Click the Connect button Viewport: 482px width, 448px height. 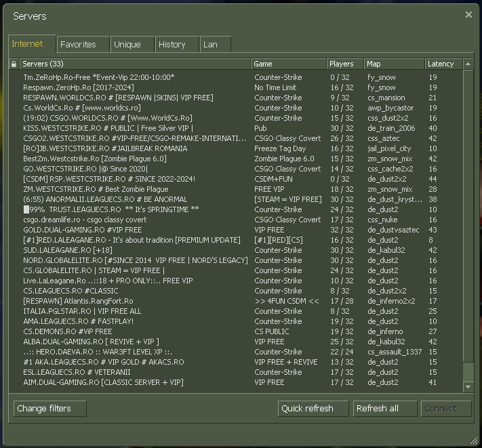(x=446, y=409)
